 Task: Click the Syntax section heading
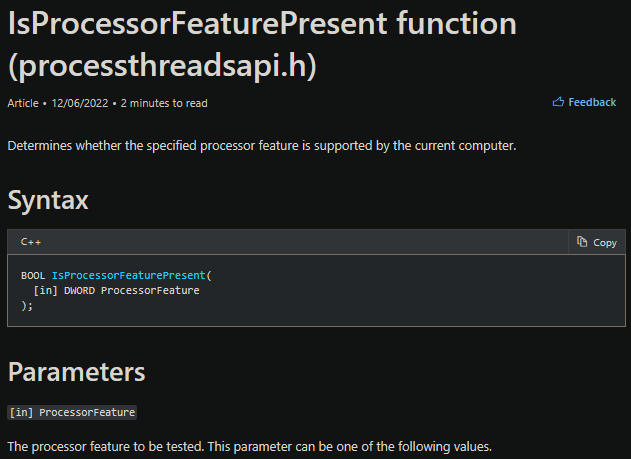click(x=48, y=200)
